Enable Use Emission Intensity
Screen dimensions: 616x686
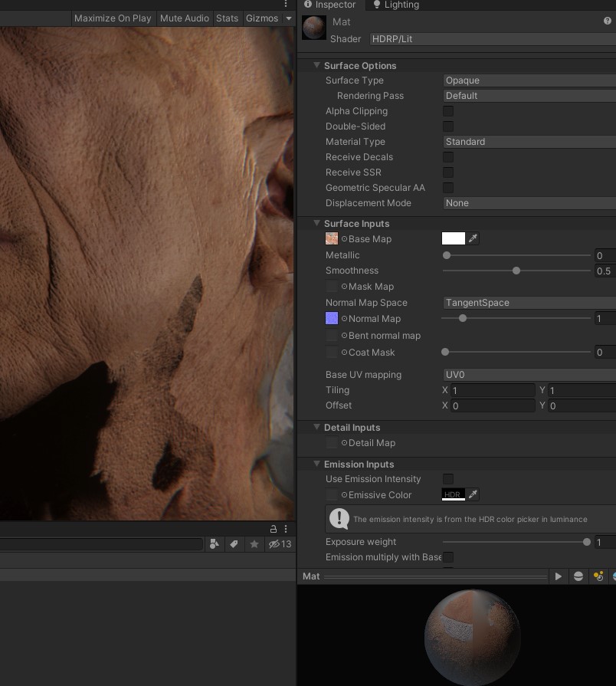pyautogui.click(x=448, y=479)
